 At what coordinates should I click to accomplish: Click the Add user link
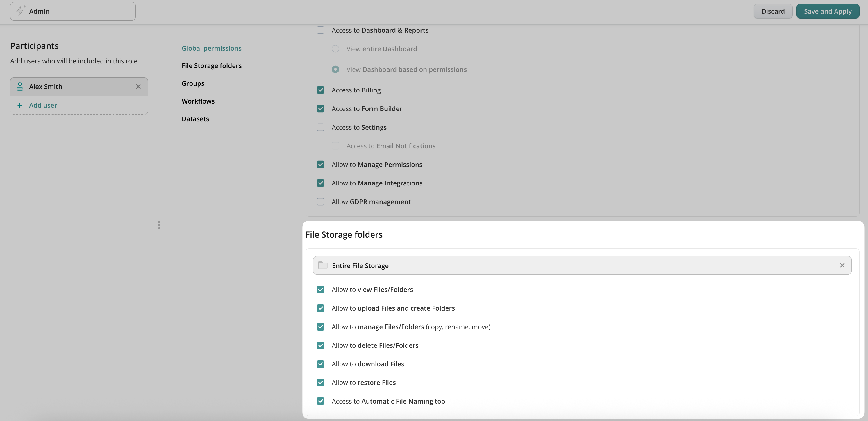(43, 105)
